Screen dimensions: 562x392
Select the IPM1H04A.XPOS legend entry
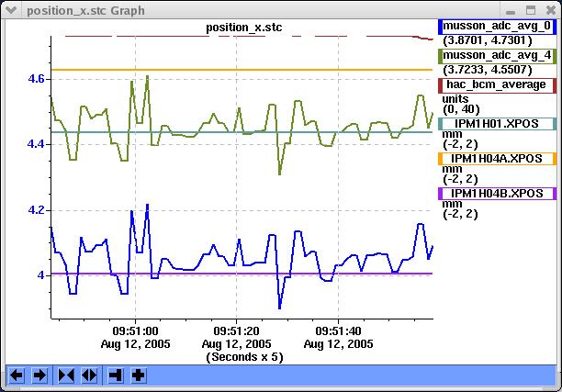[x=497, y=159]
